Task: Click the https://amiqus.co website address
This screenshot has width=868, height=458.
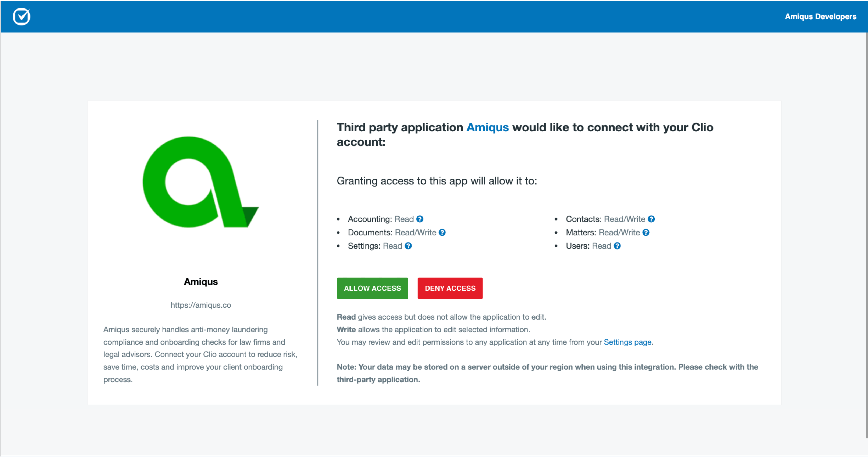Action: (200, 305)
